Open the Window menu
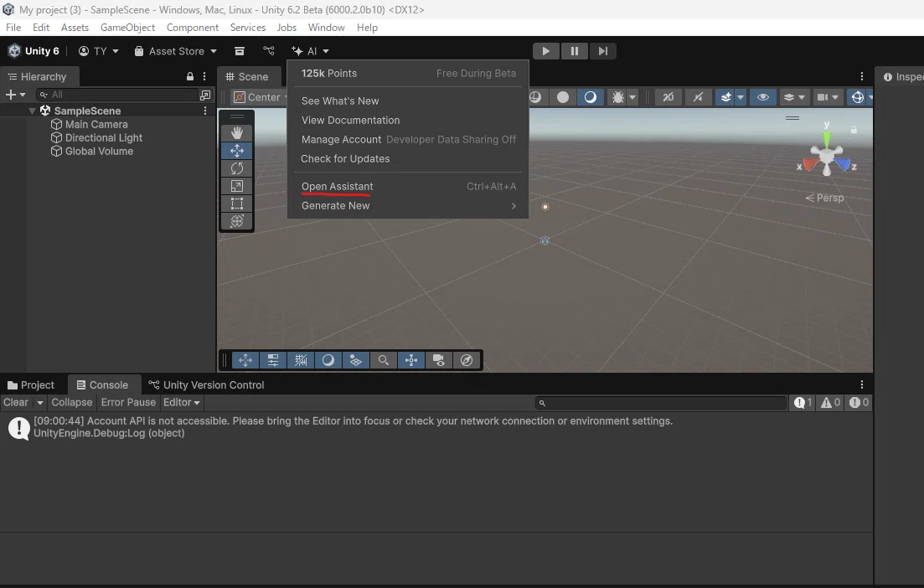 pos(326,28)
